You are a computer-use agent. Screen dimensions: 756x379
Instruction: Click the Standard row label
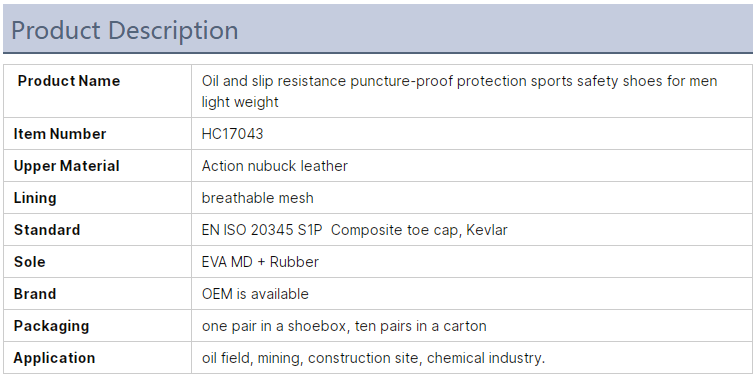pos(47,230)
